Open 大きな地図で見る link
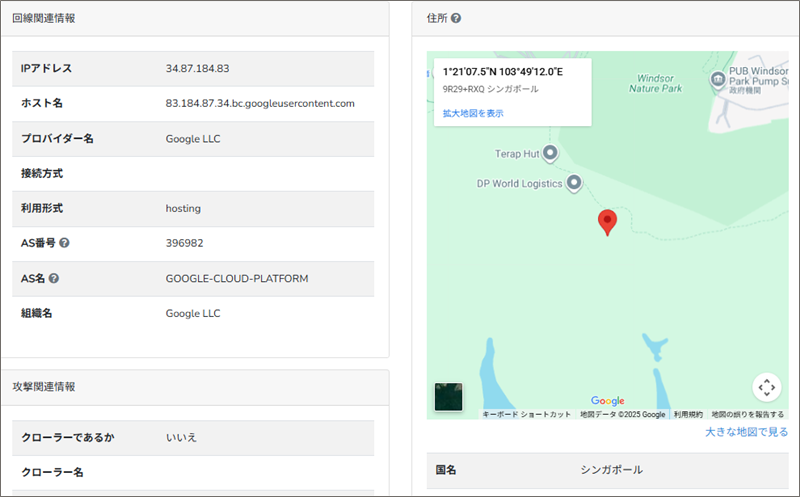800x497 pixels. 746,432
